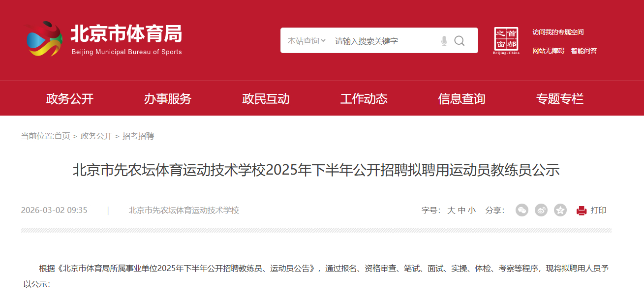Share the article to WeChat
The height and width of the screenshot is (302, 644).
(x=521, y=210)
